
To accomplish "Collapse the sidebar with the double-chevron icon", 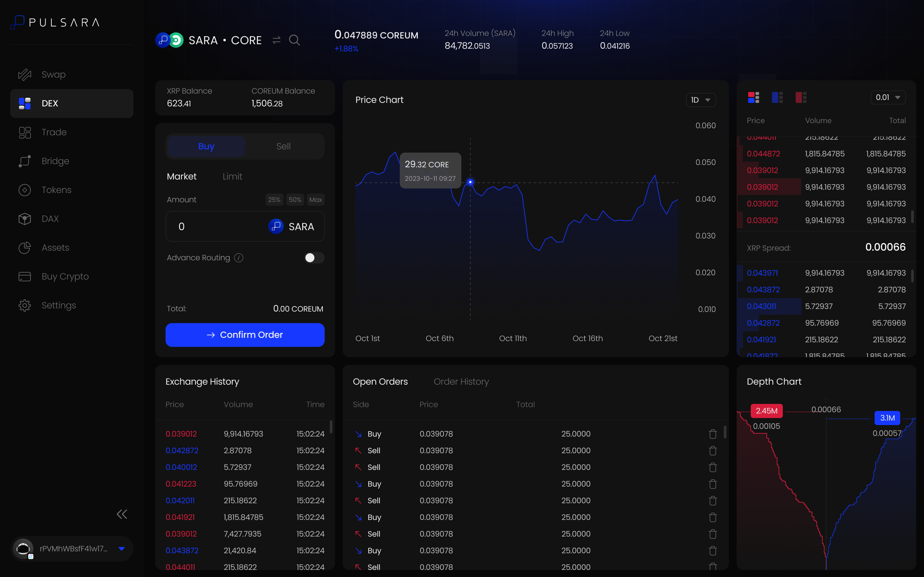I will click(x=122, y=514).
